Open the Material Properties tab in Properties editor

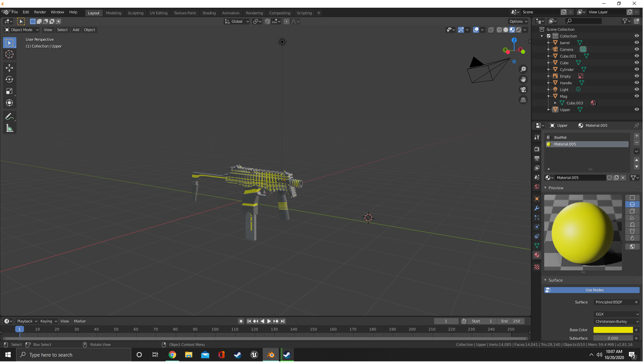[537, 255]
